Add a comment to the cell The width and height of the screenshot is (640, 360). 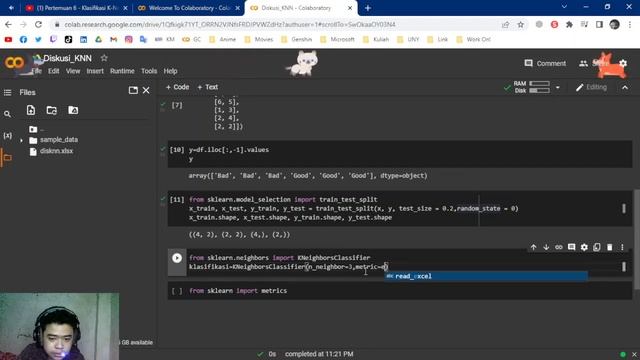[x=571, y=247]
